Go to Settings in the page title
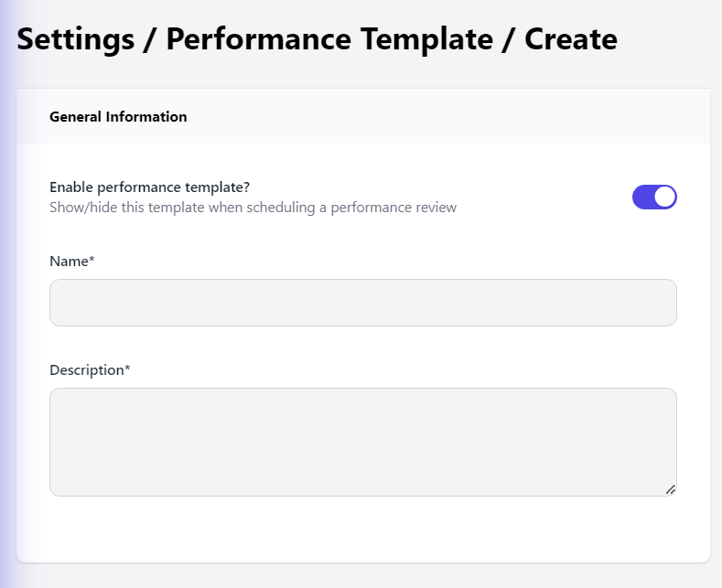 tap(76, 39)
